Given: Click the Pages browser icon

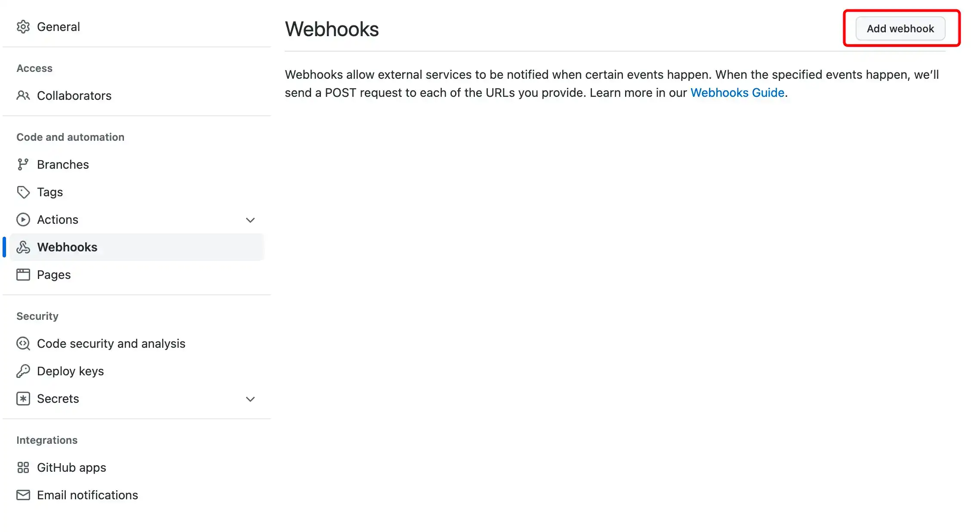Looking at the screenshot, I should (23, 275).
